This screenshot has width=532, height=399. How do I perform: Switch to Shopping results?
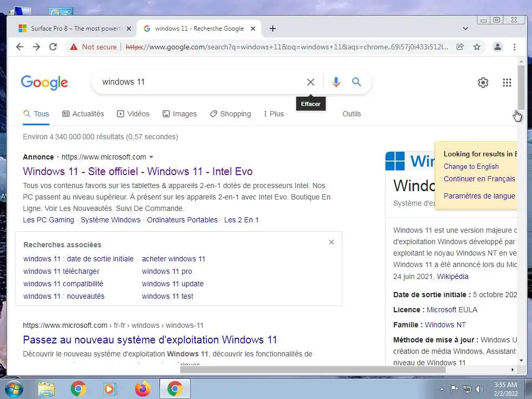tap(230, 114)
